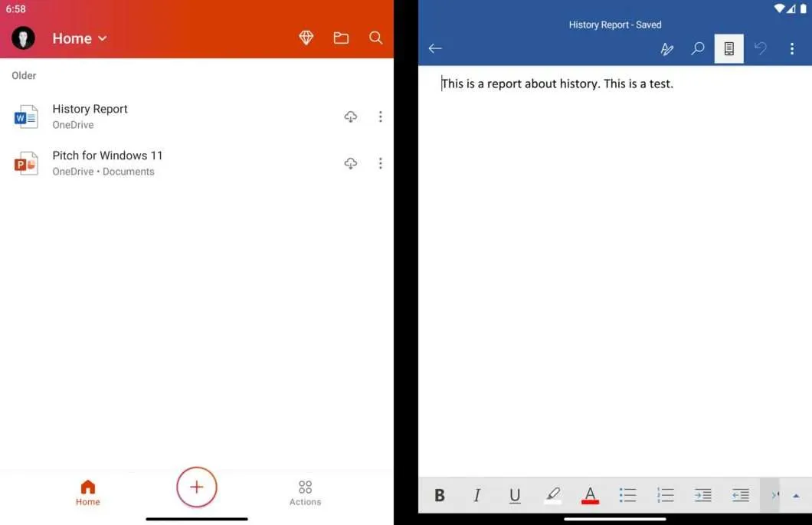Go back with the Word back arrow
Screen dimensions: 812x525
coord(435,49)
